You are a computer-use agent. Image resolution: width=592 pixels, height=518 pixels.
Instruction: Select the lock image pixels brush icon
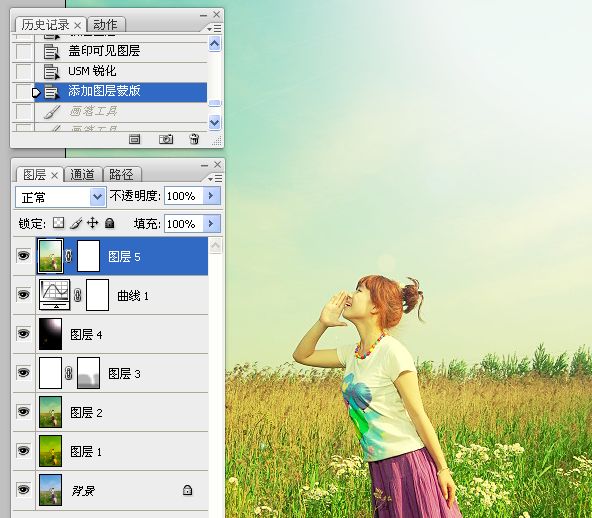click(x=76, y=223)
